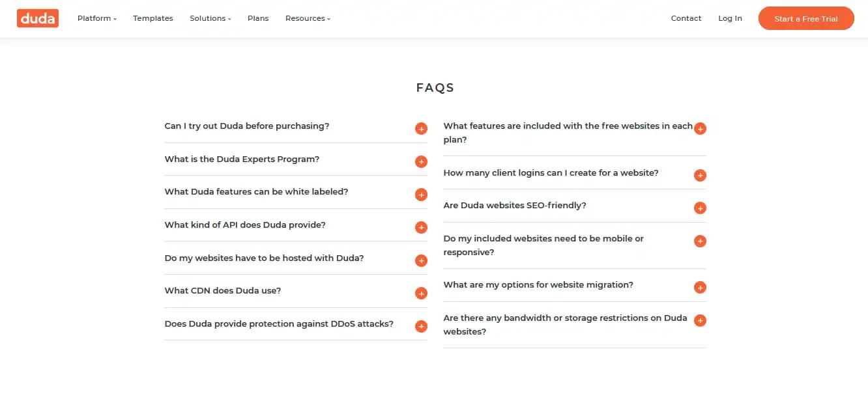The image size is (868, 412).
Task: Click plus icon next to 'What kind of API does Duda provide?'
Action: 421,227
